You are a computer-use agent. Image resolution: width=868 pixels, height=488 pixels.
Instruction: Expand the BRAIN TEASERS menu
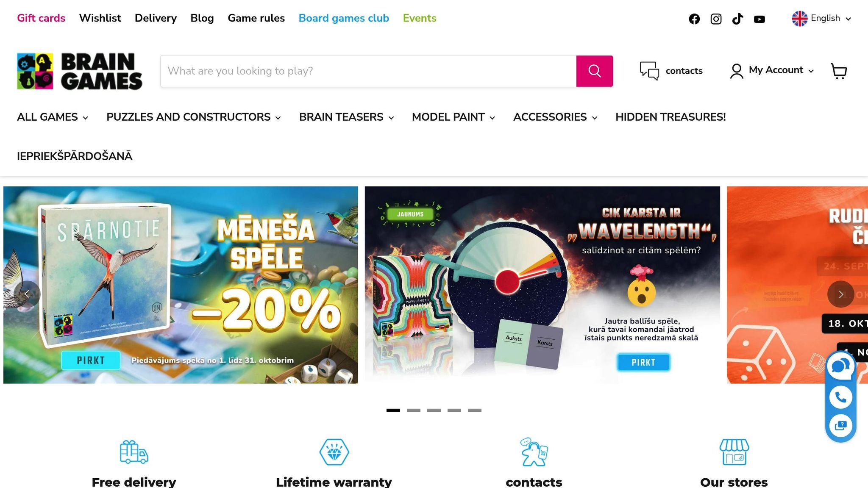(347, 117)
